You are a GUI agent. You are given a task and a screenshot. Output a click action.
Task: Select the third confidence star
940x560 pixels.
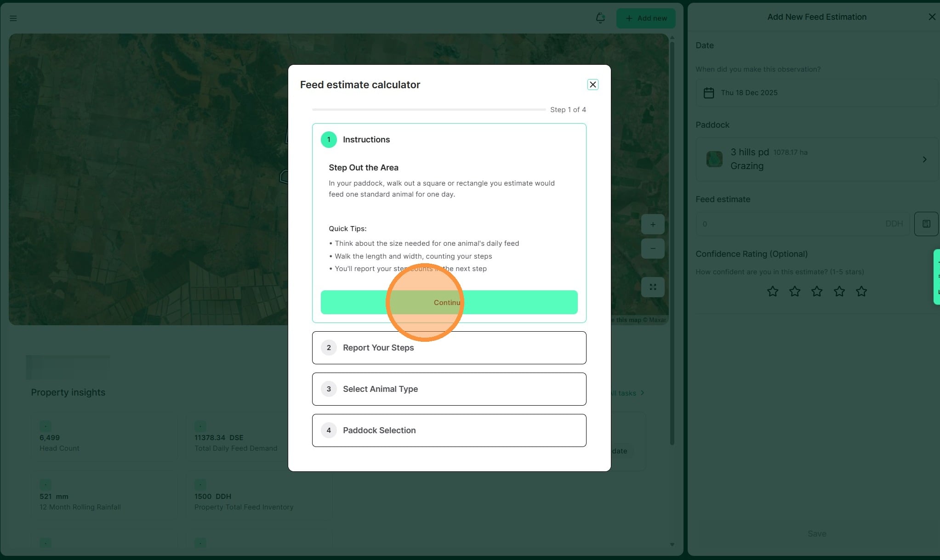pos(817,291)
